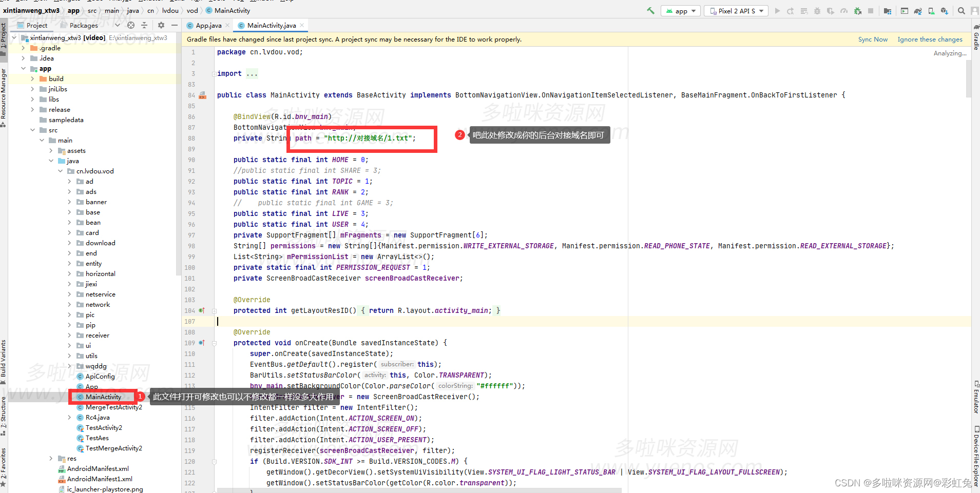Screen dimensions: 980x493
Task: Click the Locate in tree crosshair icon
Action: coord(131,25)
